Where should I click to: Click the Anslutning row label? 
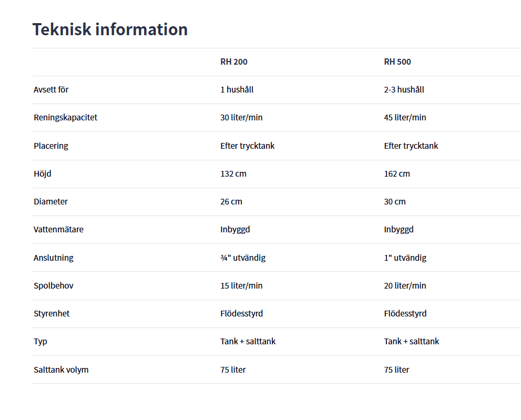tap(54, 258)
